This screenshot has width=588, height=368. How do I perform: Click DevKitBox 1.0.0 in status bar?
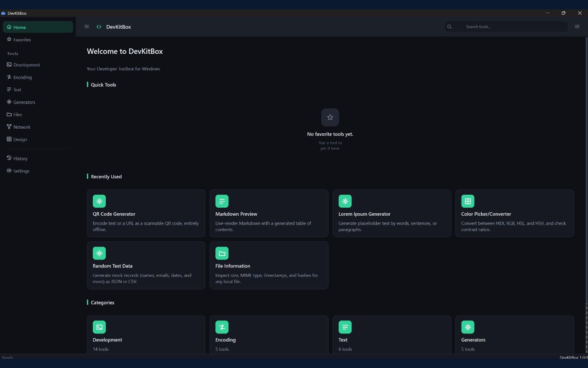click(x=574, y=357)
